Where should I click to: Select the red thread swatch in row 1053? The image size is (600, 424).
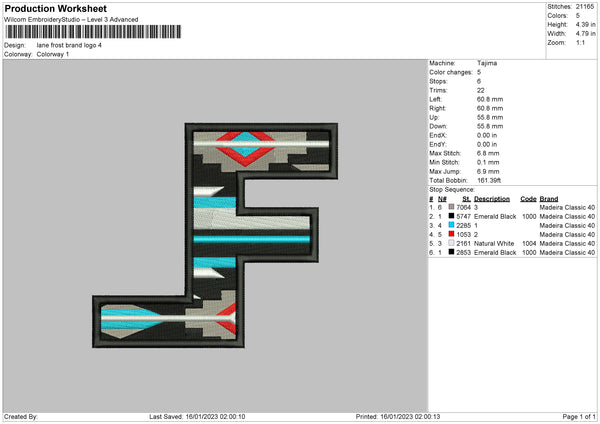451,234
